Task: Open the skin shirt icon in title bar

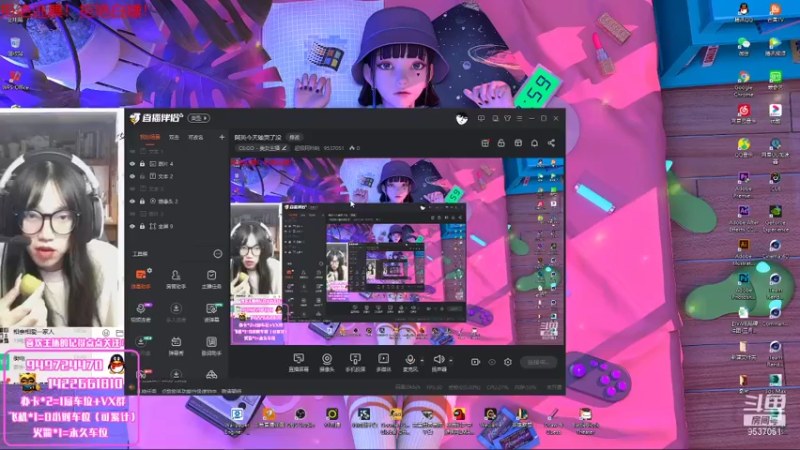Action: (x=507, y=118)
